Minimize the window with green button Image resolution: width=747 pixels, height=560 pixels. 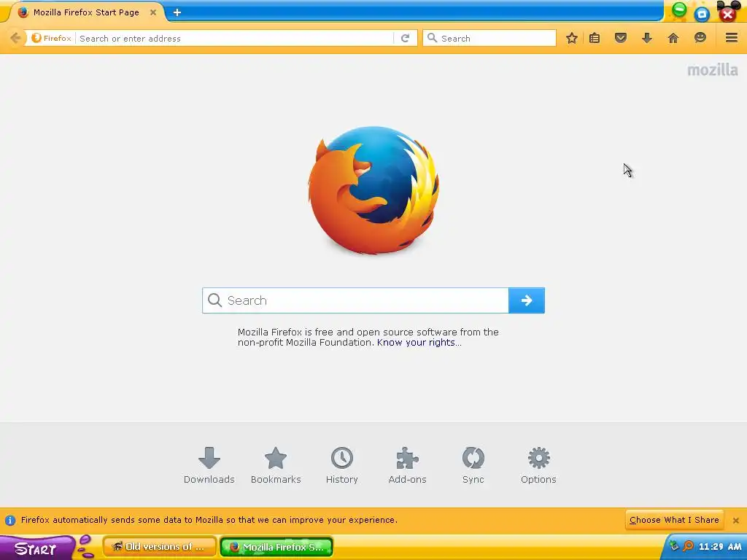point(679,9)
